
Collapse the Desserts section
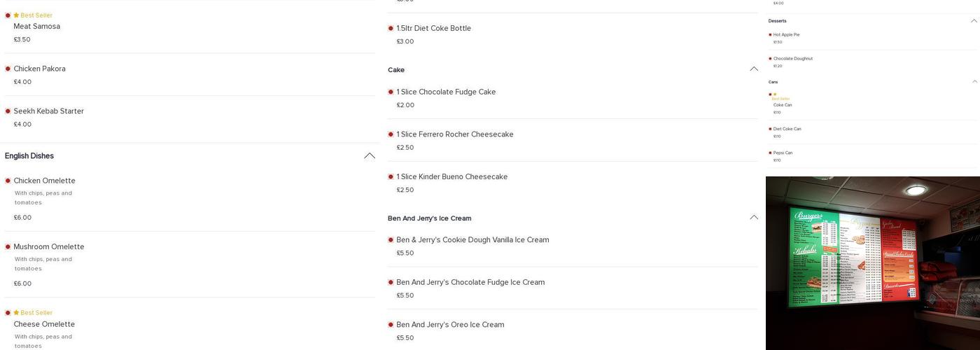tap(973, 21)
